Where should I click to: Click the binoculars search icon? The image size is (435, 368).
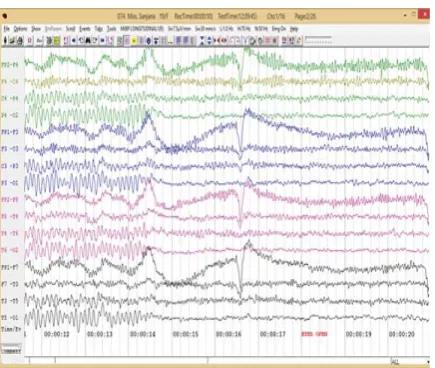click(x=88, y=40)
